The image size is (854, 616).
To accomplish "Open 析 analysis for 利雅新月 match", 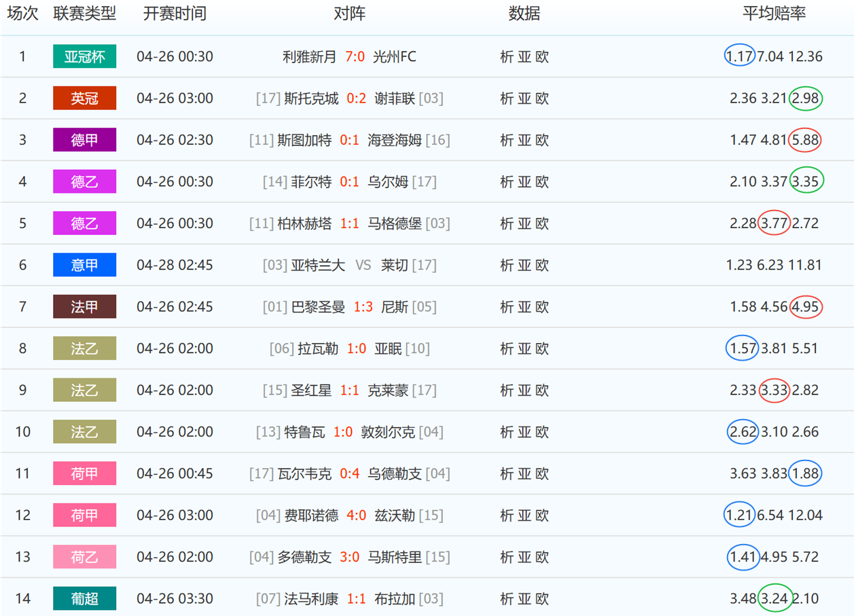I will click(x=507, y=56).
